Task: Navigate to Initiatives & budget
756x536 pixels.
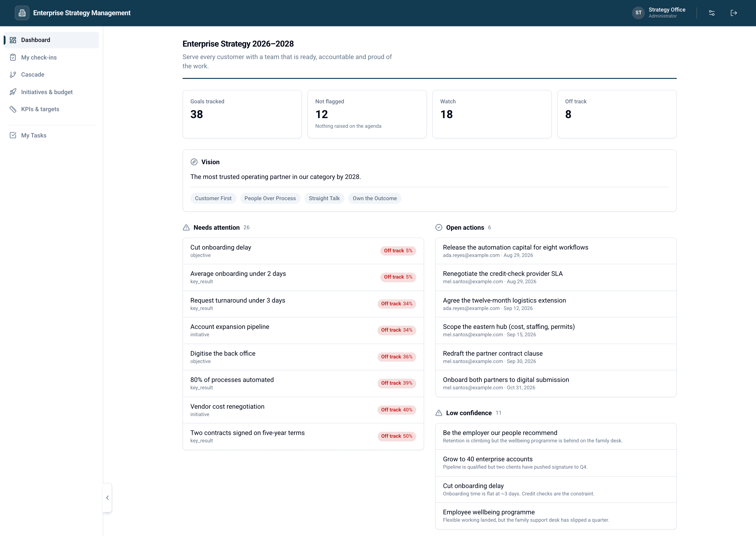Action: click(51, 92)
